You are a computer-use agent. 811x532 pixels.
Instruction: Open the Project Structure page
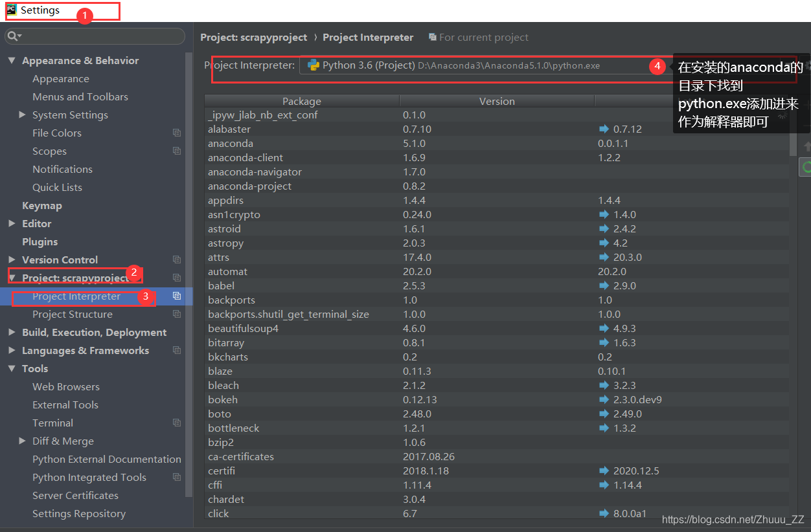[73, 314]
